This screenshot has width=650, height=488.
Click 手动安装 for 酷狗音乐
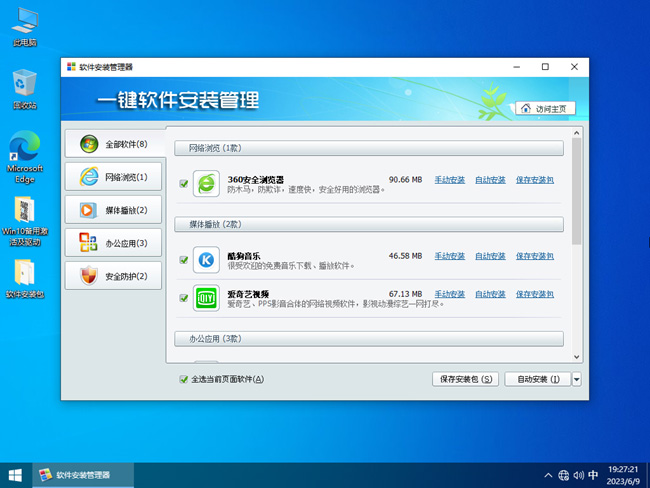pos(450,256)
